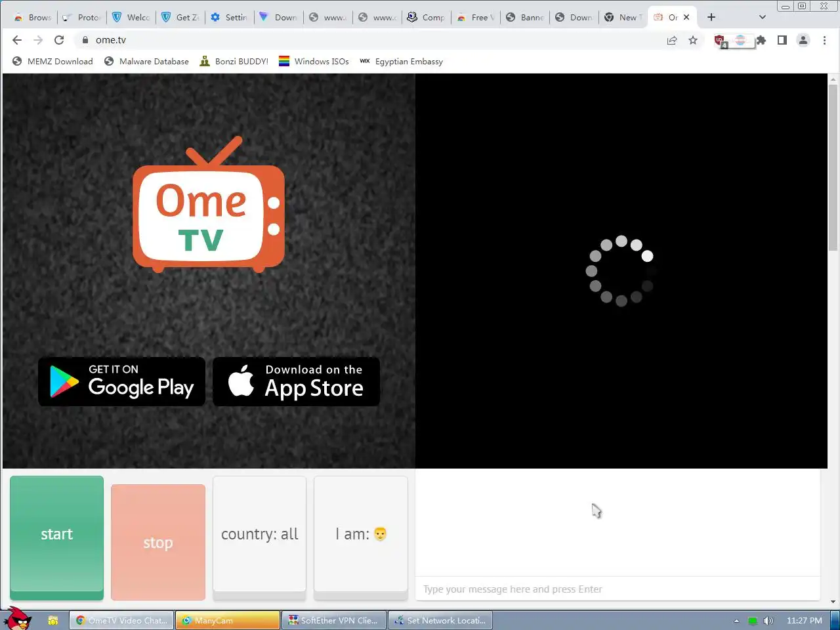Switch to the Comp tab
The height and width of the screenshot is (630, 840).
427,17
